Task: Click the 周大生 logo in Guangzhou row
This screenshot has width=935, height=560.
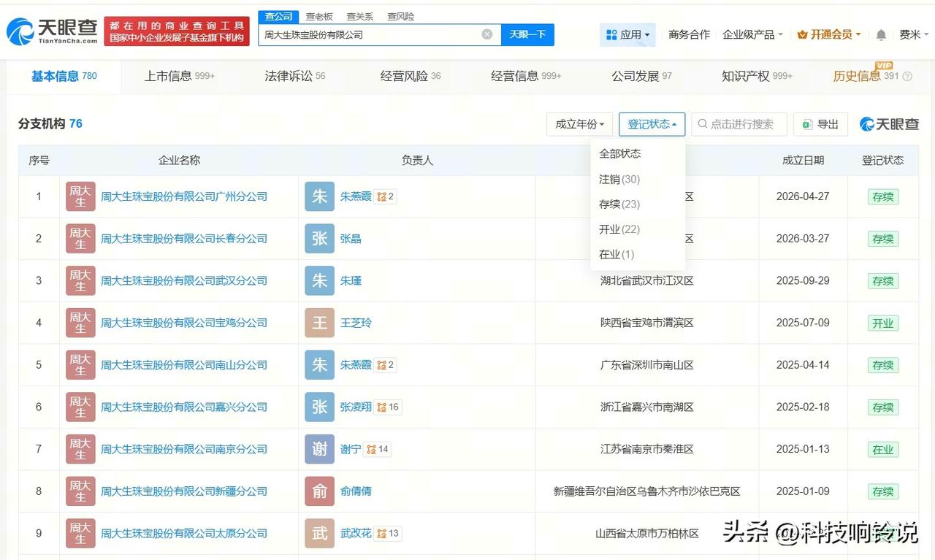Action: 80,196
